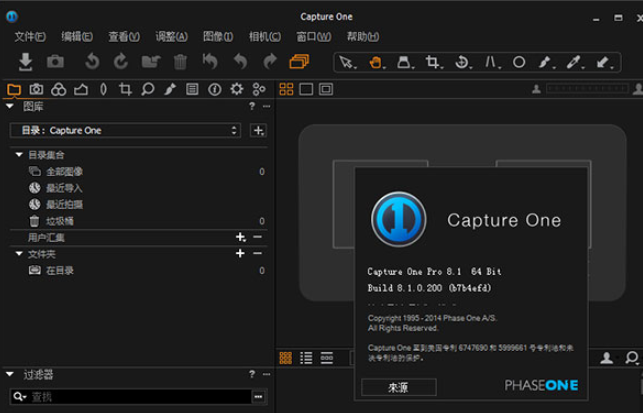Viewport: 643px width, 413px height.
Task: Click the camera Capture icon in toolbar
Action: (55, 62)
